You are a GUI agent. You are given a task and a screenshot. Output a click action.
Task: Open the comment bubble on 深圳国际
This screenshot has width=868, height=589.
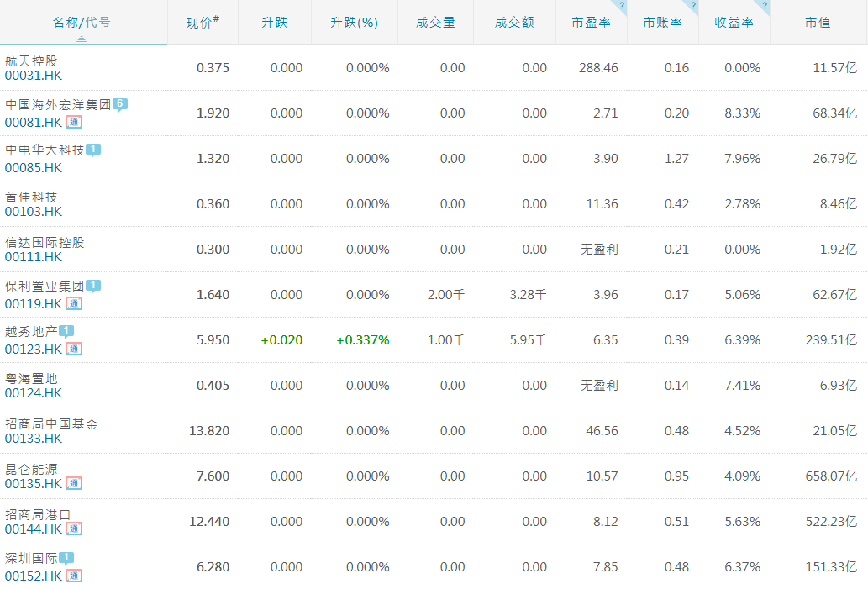[x=66, y=558]
